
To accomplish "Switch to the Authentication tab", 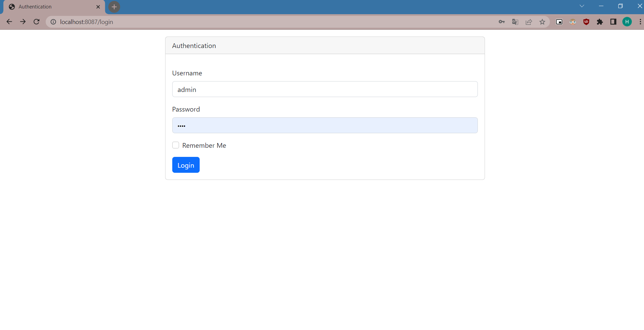I will (51, 6).
